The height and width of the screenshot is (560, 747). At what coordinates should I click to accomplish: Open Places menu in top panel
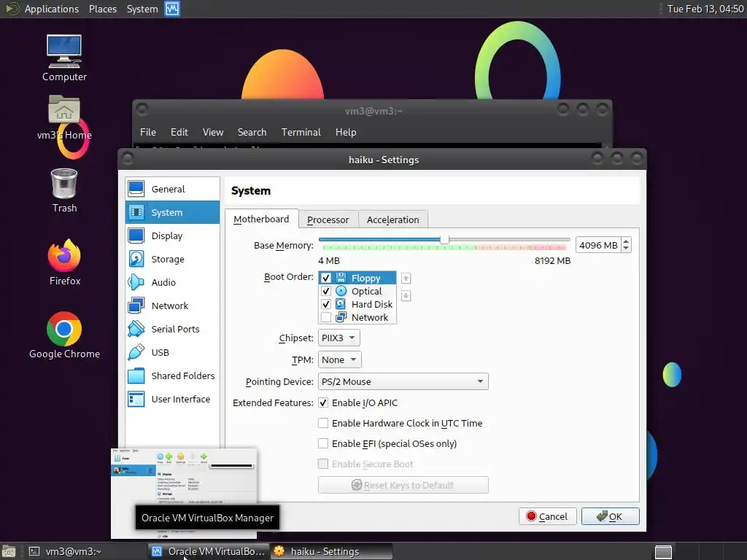[x=103, y=9]
